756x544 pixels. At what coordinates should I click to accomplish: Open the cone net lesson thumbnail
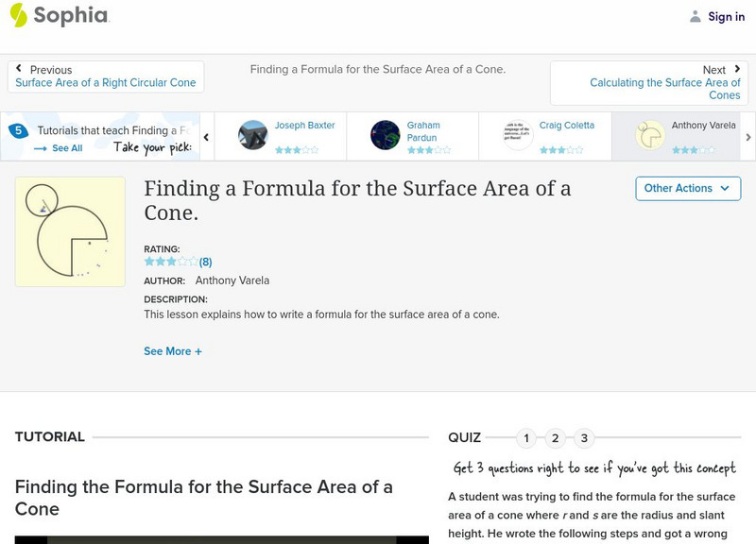click(70, 231)
